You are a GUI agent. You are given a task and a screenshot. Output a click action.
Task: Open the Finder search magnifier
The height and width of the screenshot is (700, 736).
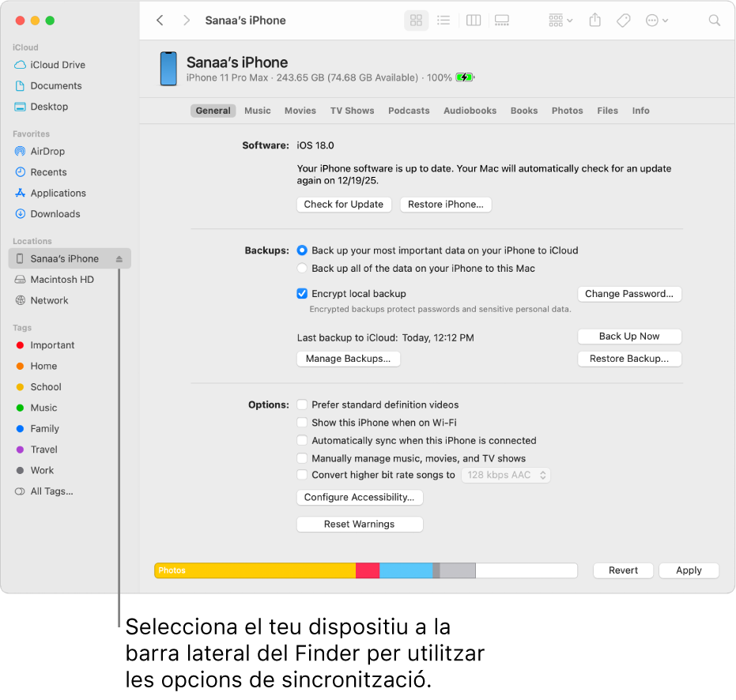714,21
